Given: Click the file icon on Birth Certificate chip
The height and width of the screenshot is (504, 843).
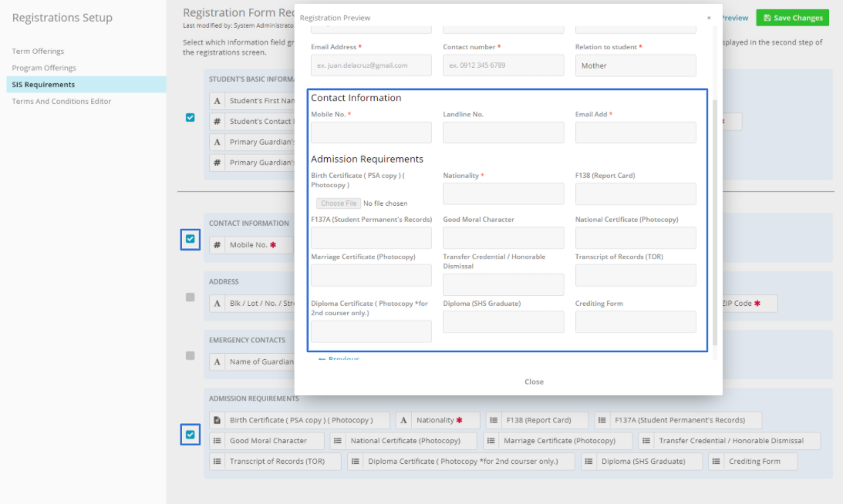Looking at the screenshot, I should point(217,420).
